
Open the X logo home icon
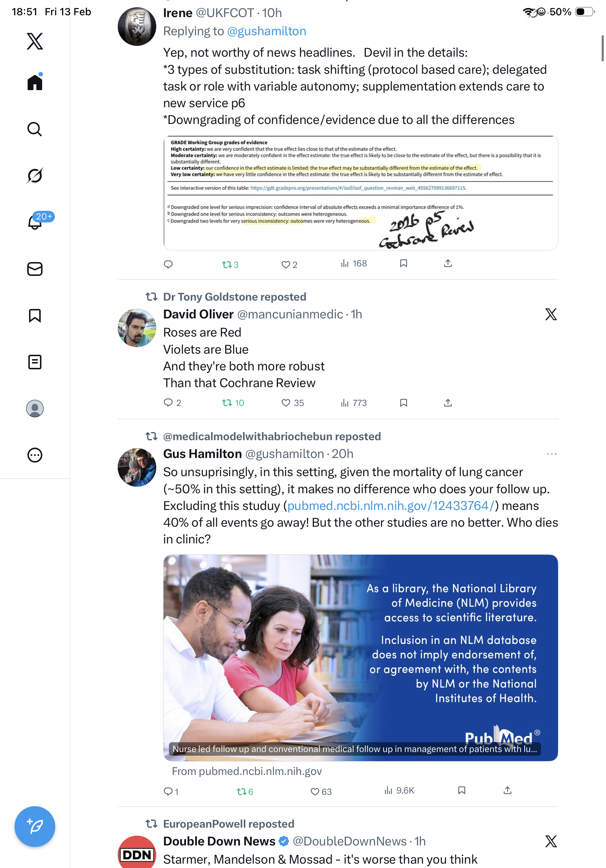35,41
